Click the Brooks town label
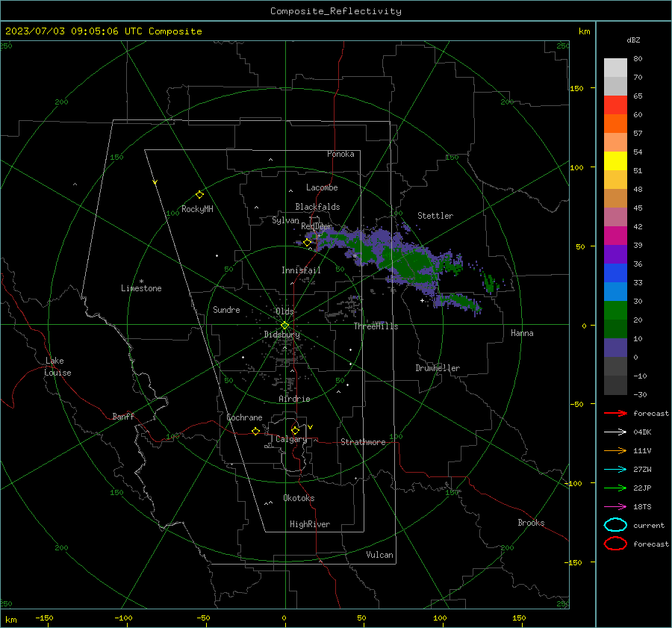This screenshot has height=628, width=672. tap(531, 523)
